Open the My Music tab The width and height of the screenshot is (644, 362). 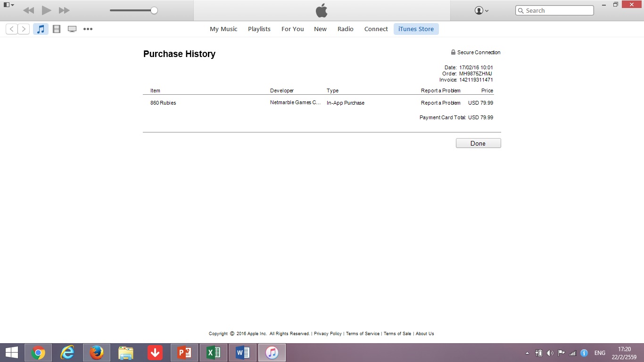coord(223,29)
